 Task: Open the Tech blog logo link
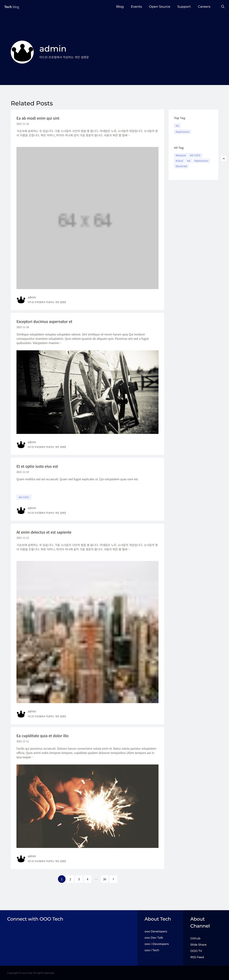pos(11,7)
